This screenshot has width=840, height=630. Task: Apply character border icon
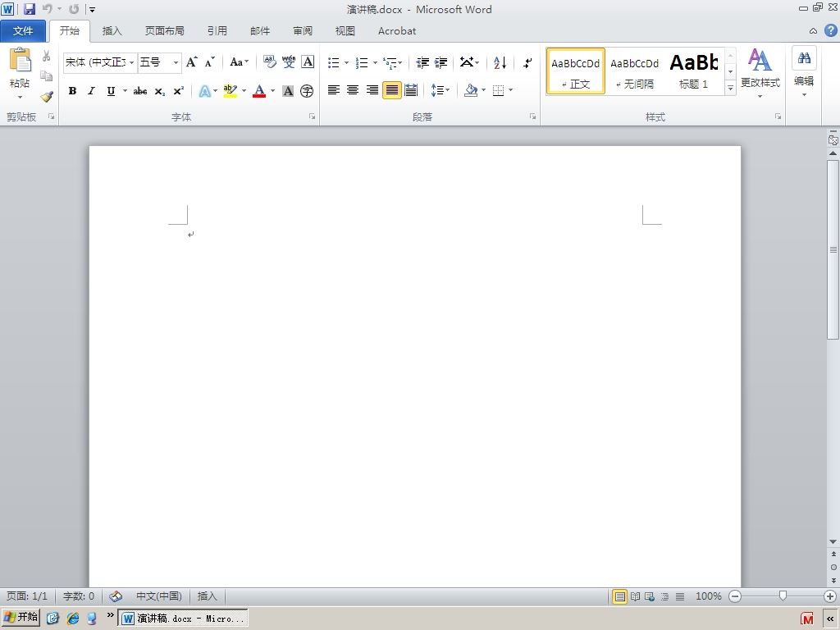(308, 62)
